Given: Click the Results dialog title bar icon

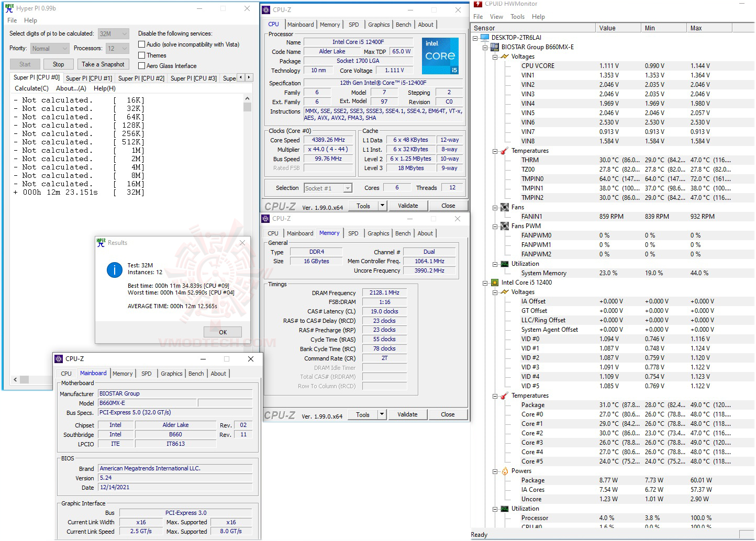Looking at the screenshot, I should point(101,242).
